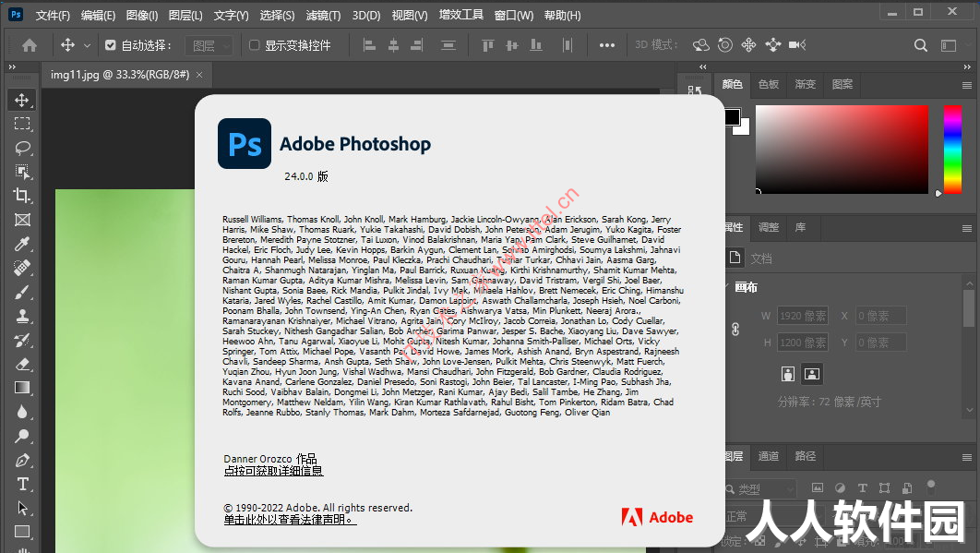This screenshot has width=980, height=553.
Task: Activate the Crop tool
Action: pos(22,196)
